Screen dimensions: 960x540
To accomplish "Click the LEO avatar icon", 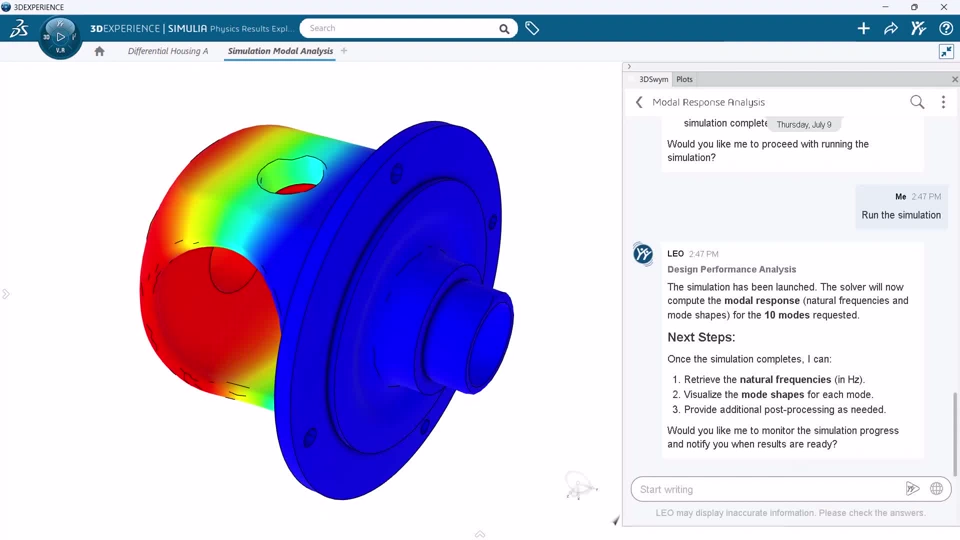I will click(643, 253).
